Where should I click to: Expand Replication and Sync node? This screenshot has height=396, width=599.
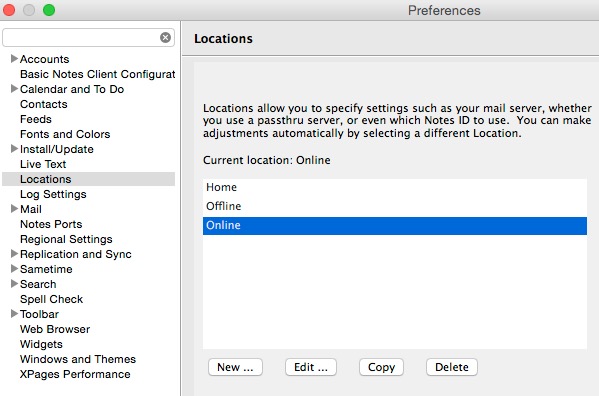[x=14, y=254]
